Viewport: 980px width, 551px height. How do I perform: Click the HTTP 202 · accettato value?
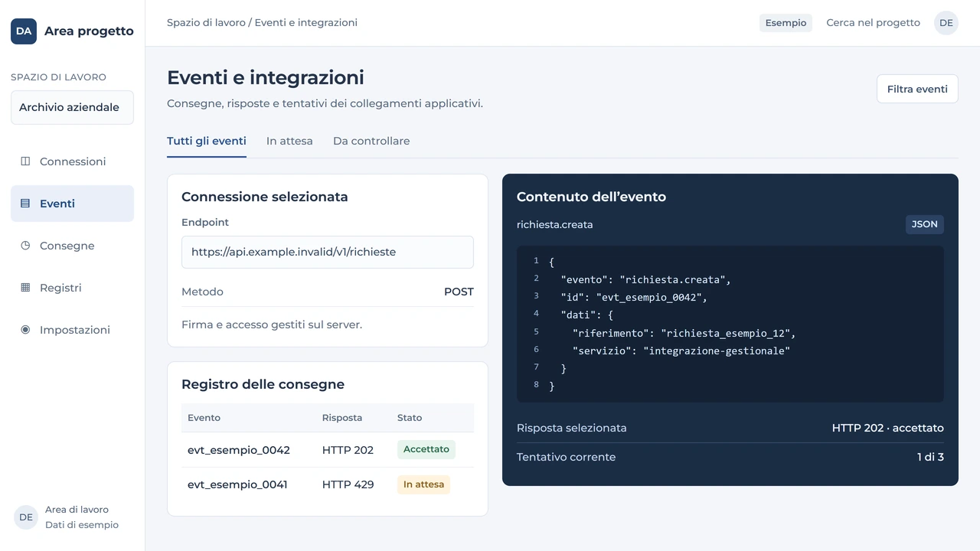pos(888,428)
